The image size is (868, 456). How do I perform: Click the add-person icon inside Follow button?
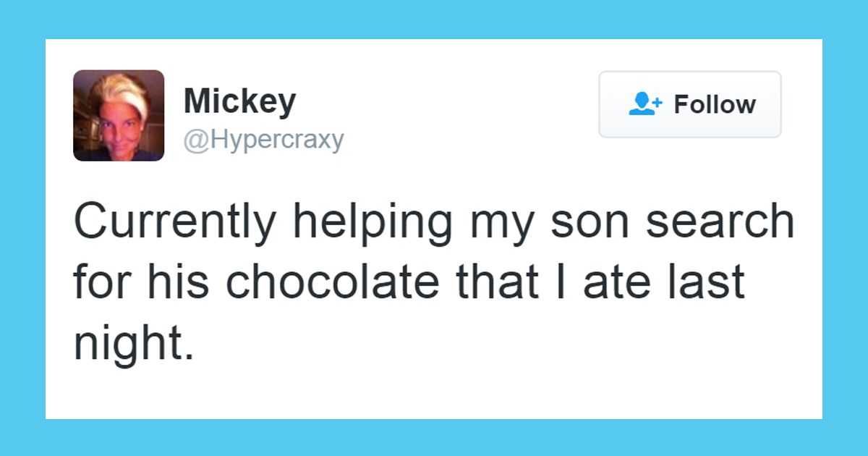pos(645,104)
